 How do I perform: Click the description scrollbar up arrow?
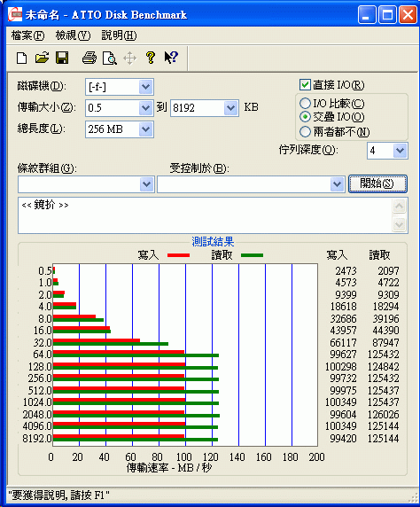click(x=400, y=206)
